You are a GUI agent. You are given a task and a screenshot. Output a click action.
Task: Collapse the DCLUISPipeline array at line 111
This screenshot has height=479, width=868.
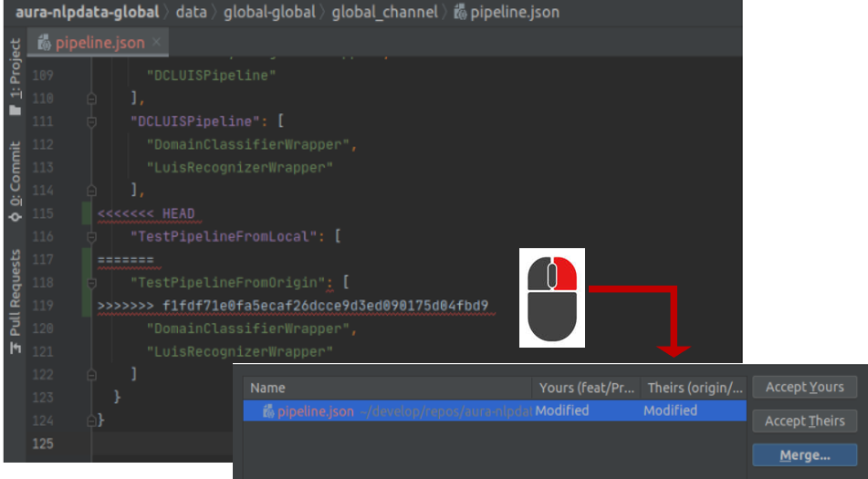point(92,121)
